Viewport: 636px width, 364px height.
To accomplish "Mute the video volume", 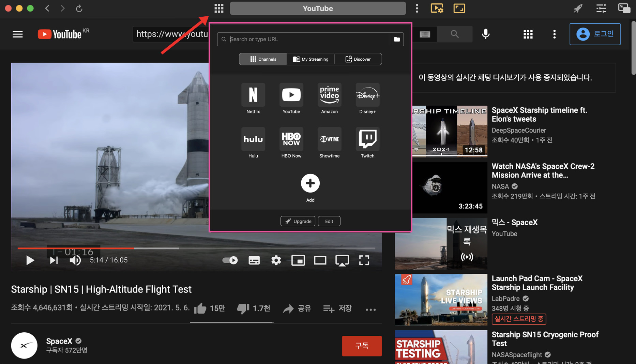I will tap(75, 260).
